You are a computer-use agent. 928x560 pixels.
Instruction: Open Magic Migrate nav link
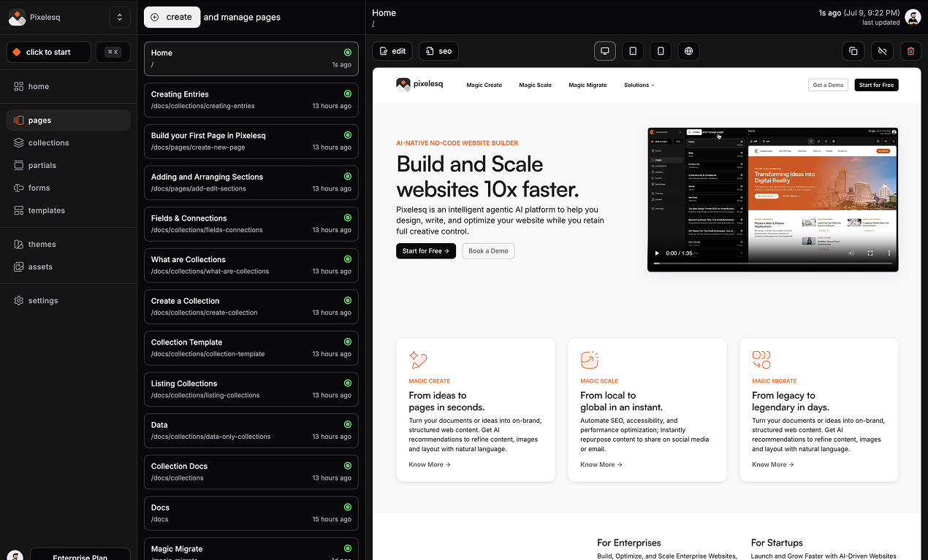click(587, 85)
